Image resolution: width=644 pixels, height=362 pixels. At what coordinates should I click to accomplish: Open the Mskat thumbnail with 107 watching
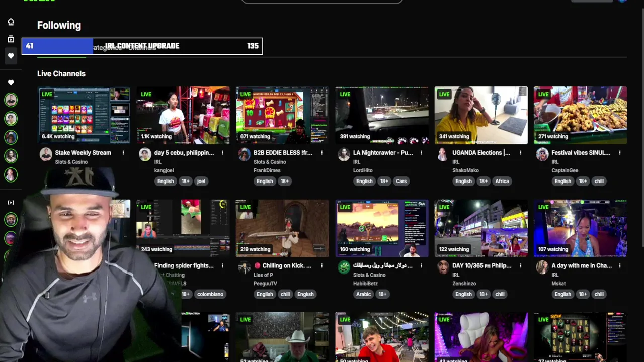point(580,228)
